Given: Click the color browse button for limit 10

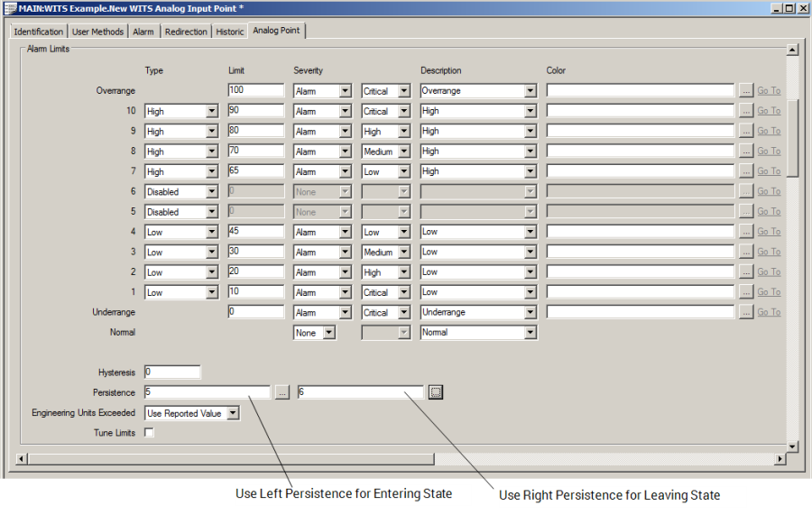Looking at the screenshot, I should click(x=746, y=111).
